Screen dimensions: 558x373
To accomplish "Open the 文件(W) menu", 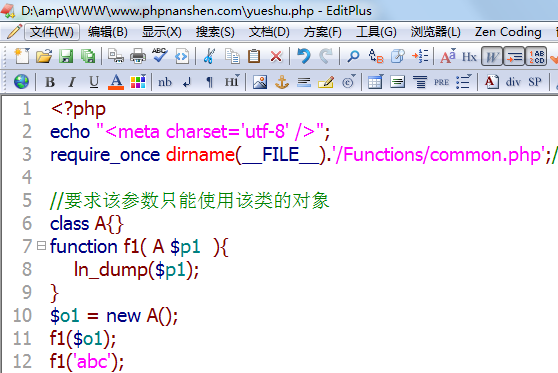I will [52, 32].
